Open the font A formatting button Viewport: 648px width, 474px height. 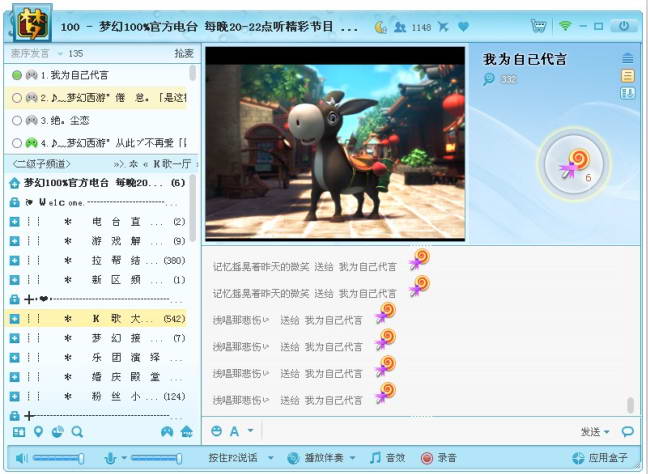[234, 431]
